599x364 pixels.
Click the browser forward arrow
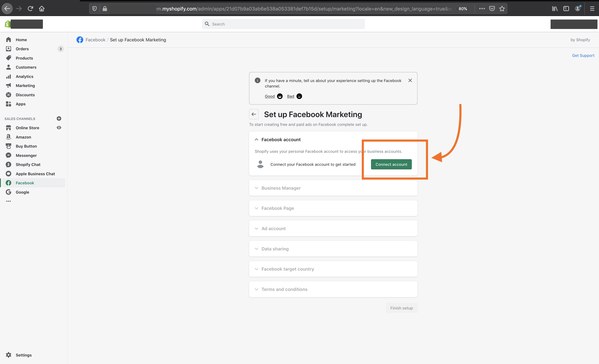tap(19, 9)
